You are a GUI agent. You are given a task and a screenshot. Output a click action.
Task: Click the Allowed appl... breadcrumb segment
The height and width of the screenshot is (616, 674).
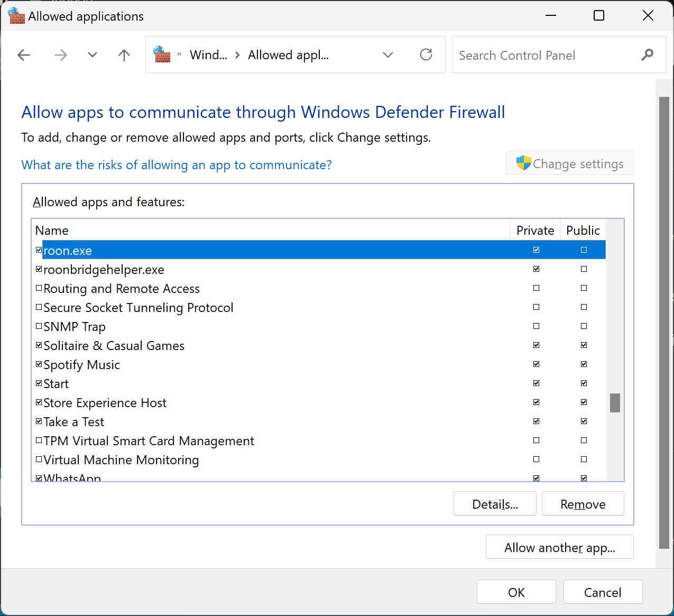tap(288, 55)
